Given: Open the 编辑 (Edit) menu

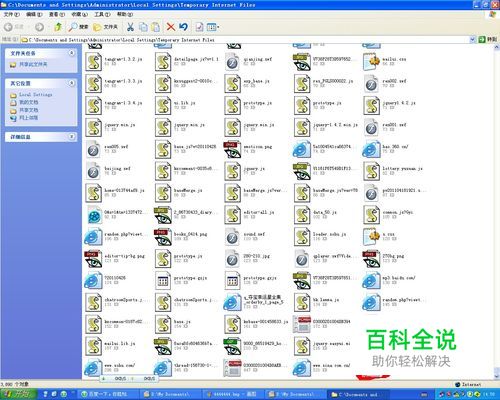Looking at the screenshot, I should pos(34,14).
